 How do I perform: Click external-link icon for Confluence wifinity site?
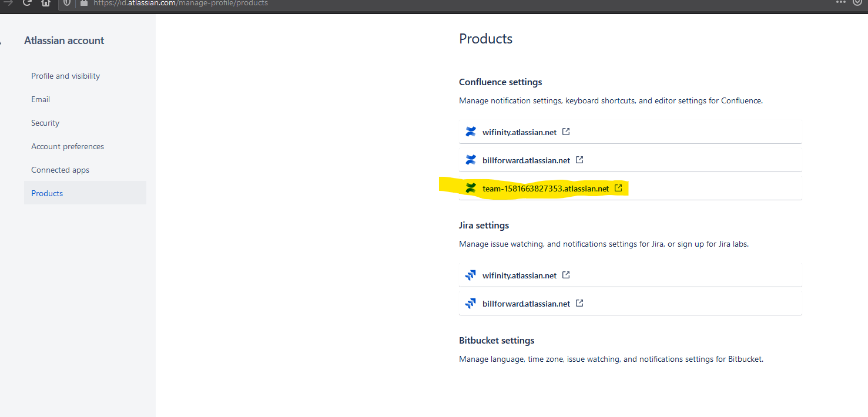(566, 132)
